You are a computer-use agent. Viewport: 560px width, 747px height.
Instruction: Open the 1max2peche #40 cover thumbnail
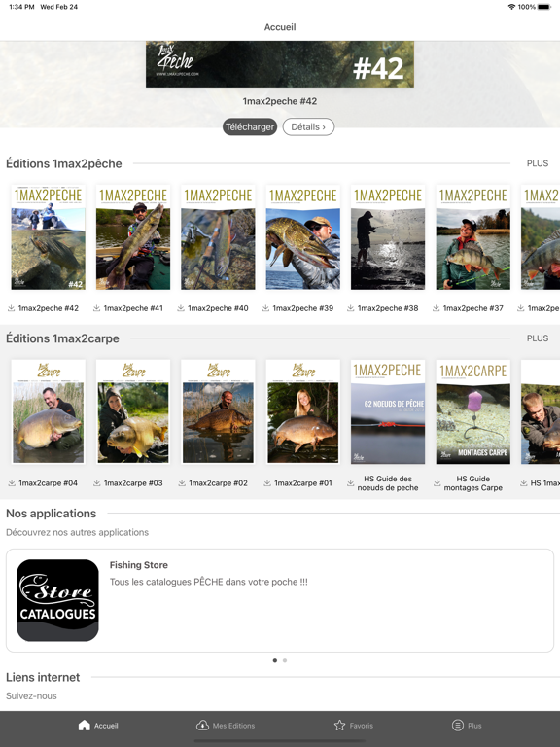pos(218,237)
